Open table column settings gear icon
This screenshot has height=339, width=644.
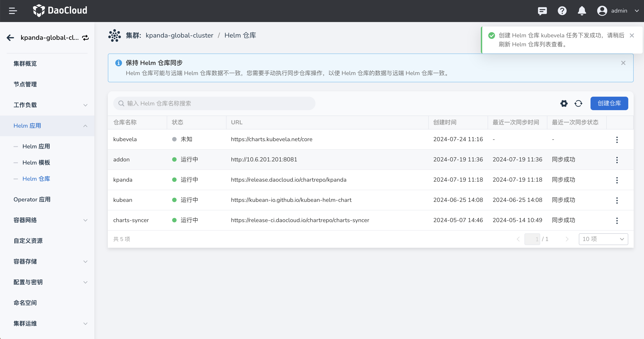tap(564, 103)
